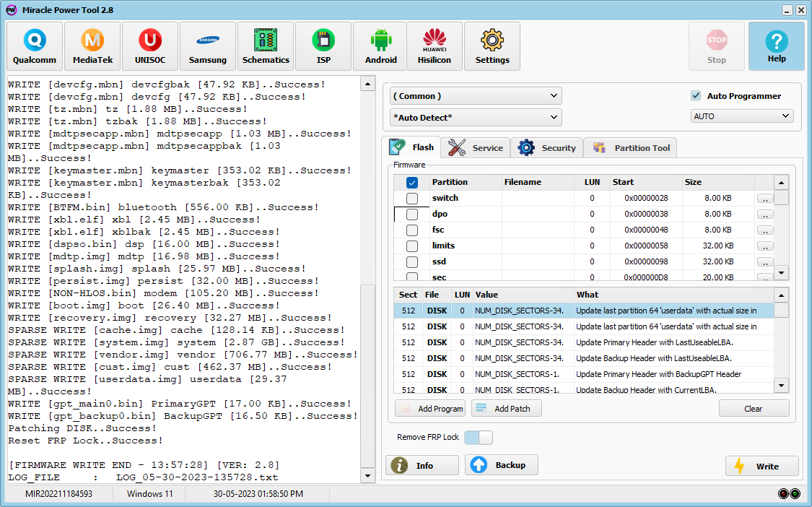Click the green status indicator light
The height and width of the screenshot is (507, 812).
tap(795, 493)
